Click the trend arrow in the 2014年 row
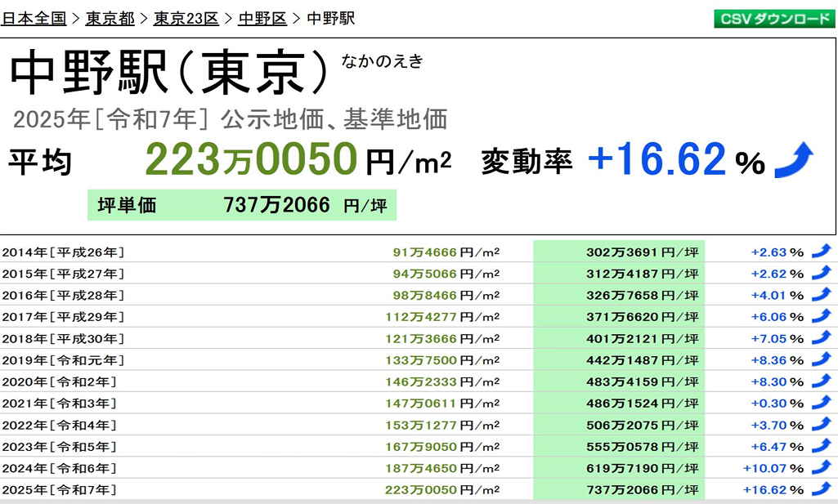The height and width of the screenshot is (504, 838). click(822, 252)
